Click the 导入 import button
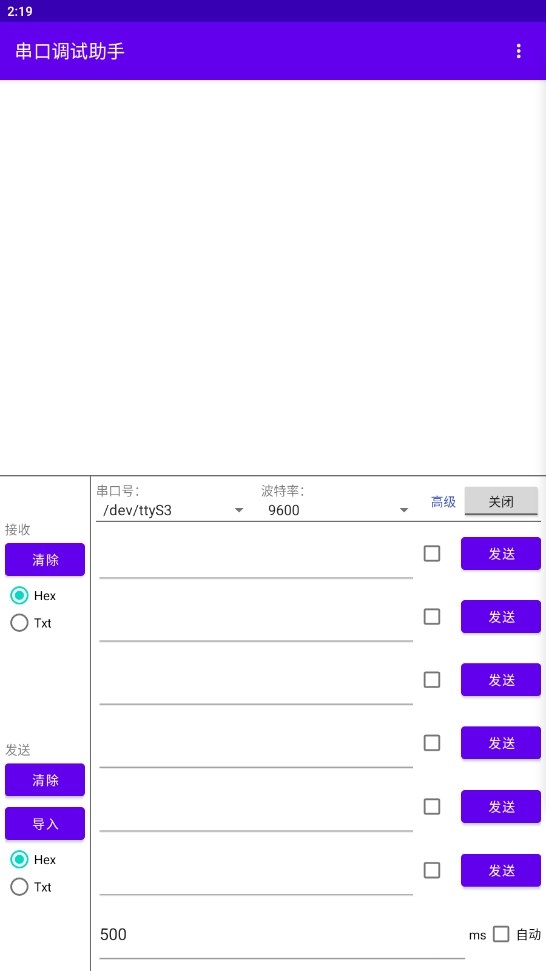546x971 pixels. pyautogui.click(x=45, y=824)
